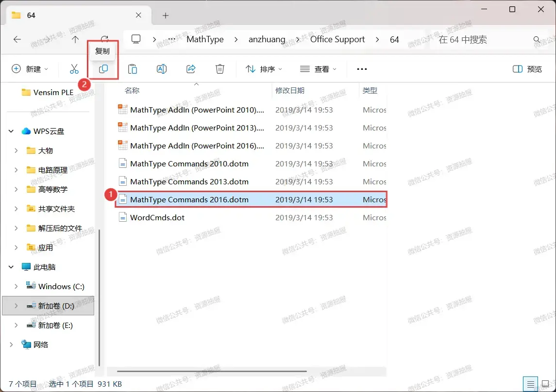The height and width of the screenshot is (392, 556).
Task: Click the horizontal scrollbar of file list
Action: (x=212, y=371)
